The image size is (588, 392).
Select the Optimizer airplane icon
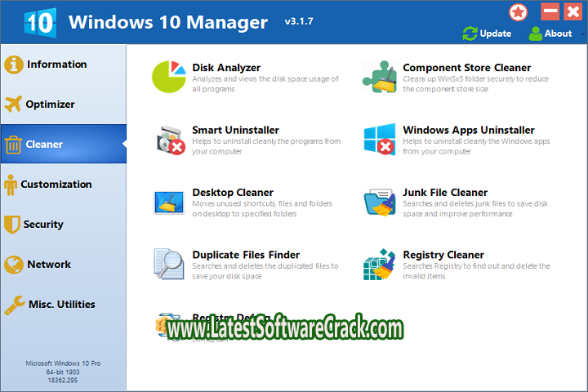click(x=13, y=104)
